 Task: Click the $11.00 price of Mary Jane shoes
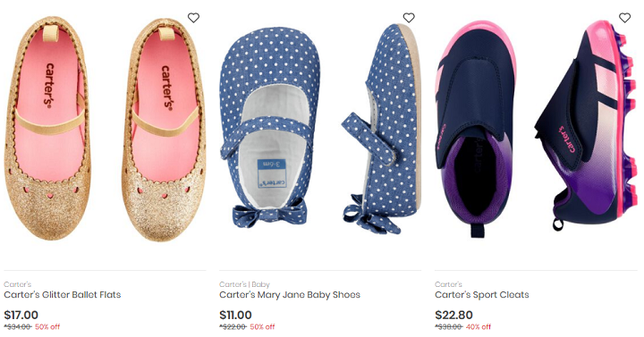click(235, 315)
